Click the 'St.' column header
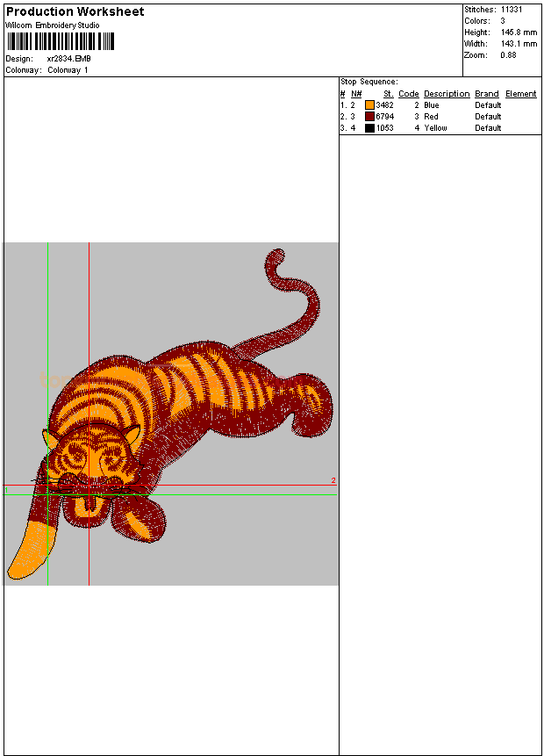 389,94
